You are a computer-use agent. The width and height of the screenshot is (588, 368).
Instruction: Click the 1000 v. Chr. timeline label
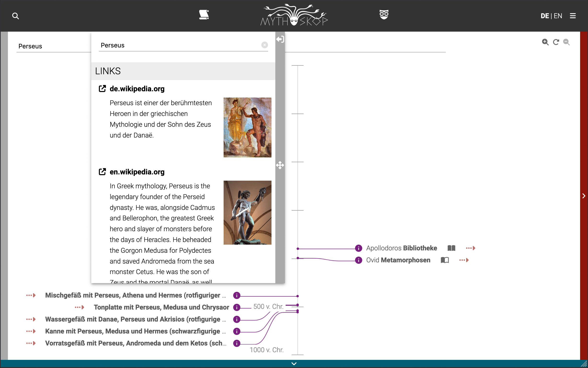click(266, 350)
